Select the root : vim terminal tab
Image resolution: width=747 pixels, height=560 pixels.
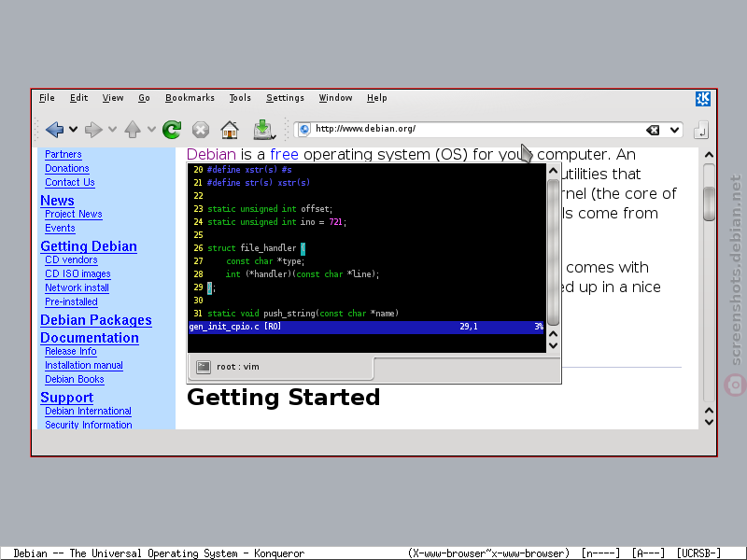pos(281,367)
